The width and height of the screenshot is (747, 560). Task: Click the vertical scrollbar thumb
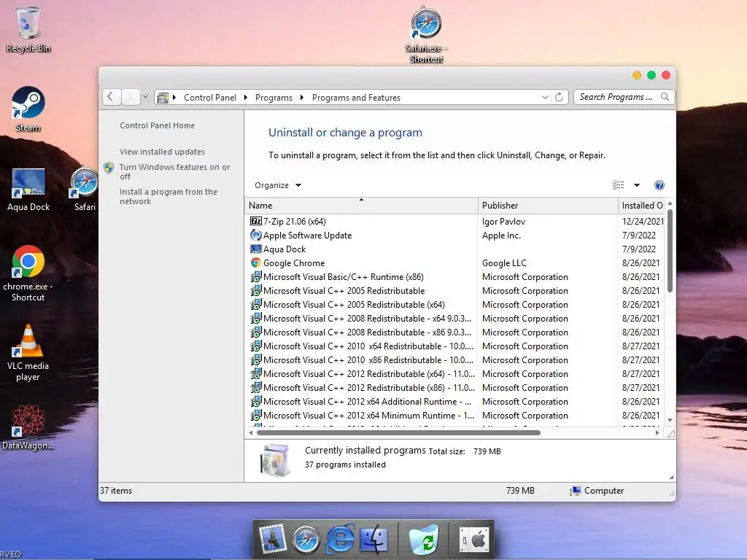[x=670, y=250]
